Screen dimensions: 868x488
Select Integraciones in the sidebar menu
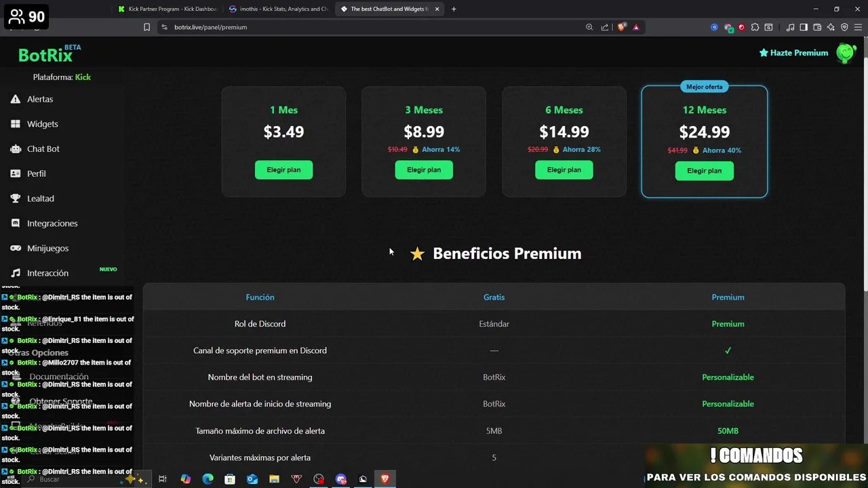point(52,224)
